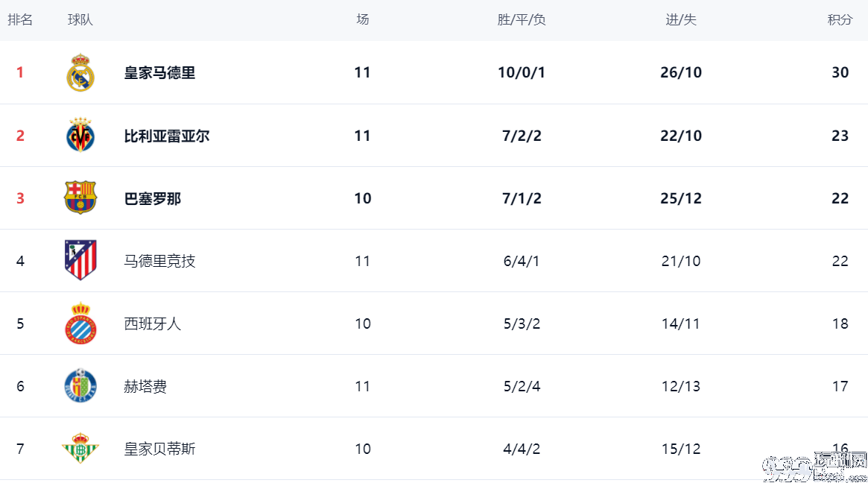
Task: Click Real Madrid's 30 points value
Action: tap(840, 72)
